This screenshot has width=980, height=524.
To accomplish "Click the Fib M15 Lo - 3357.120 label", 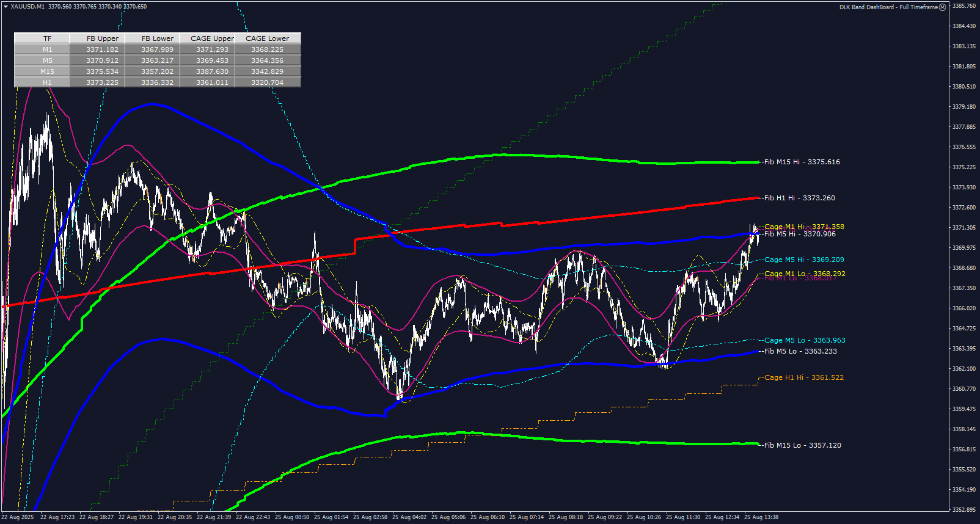I will (802, 445).
